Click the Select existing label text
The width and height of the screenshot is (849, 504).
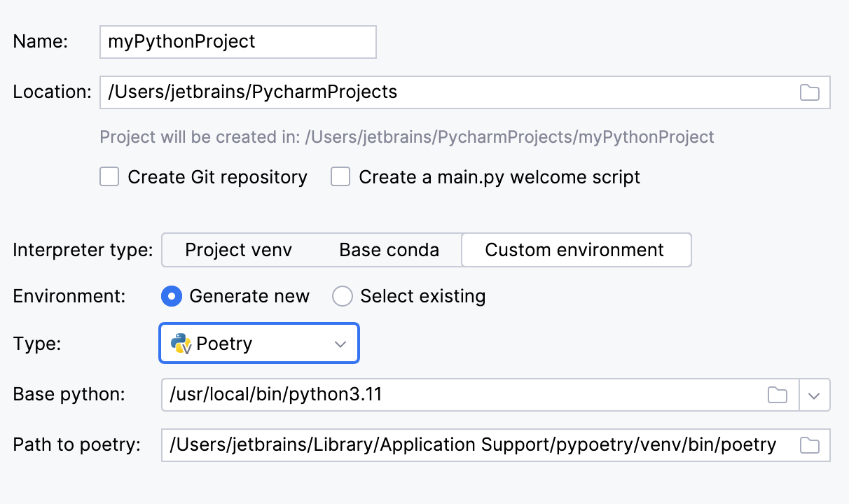click(422, 296)
